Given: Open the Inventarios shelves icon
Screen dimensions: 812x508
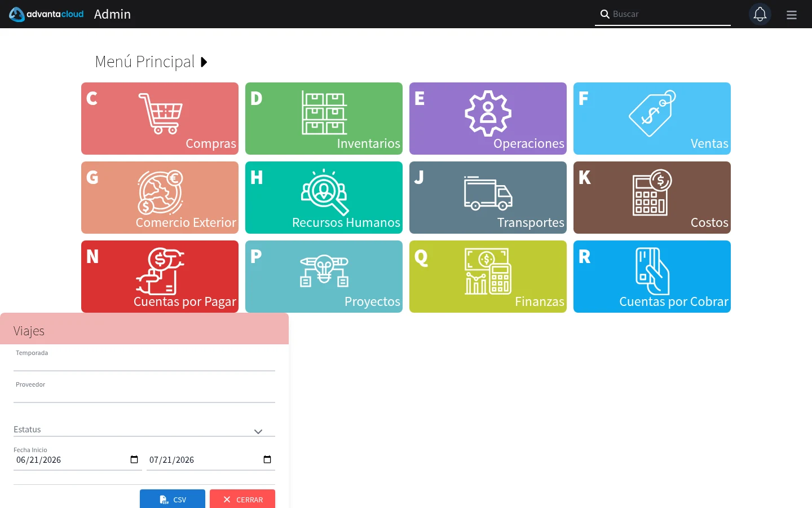Looking at the screenshot, I should (x=324, y=112).
